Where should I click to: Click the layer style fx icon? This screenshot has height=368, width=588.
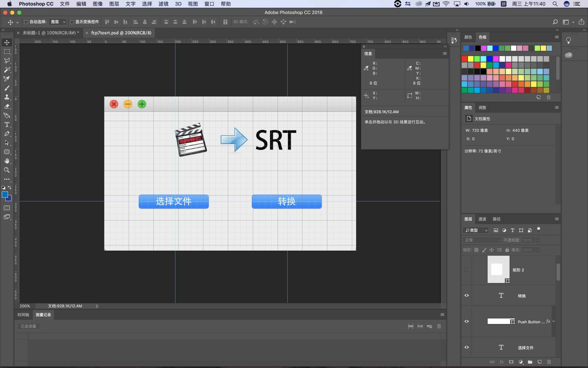[502, 362]
